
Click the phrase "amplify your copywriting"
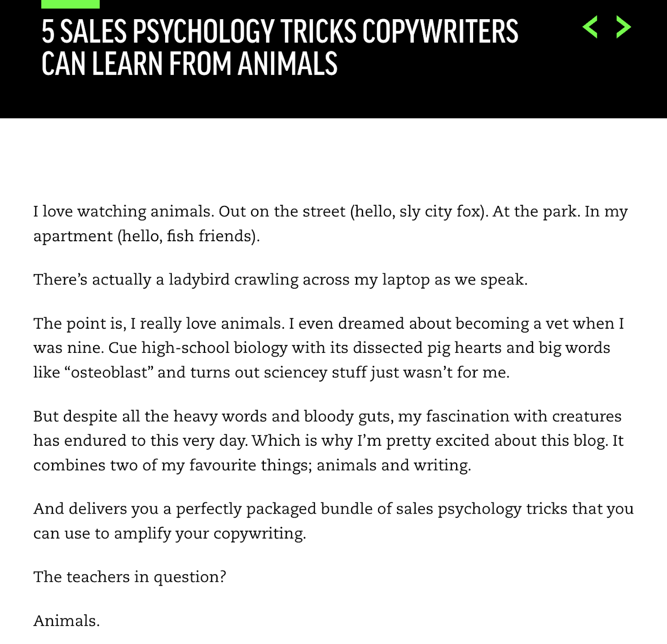[x=210, y=534]
